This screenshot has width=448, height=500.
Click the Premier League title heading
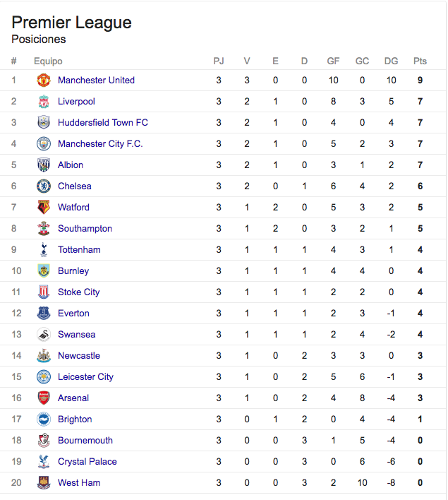72,23
